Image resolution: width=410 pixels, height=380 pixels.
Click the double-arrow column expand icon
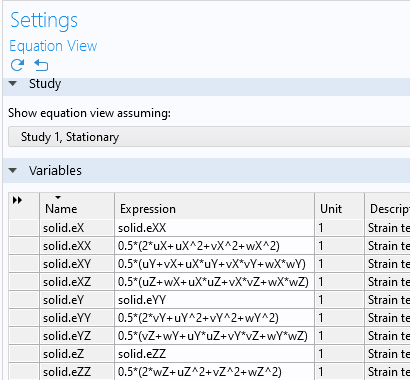pyautogui.click(x=17, y=200)
